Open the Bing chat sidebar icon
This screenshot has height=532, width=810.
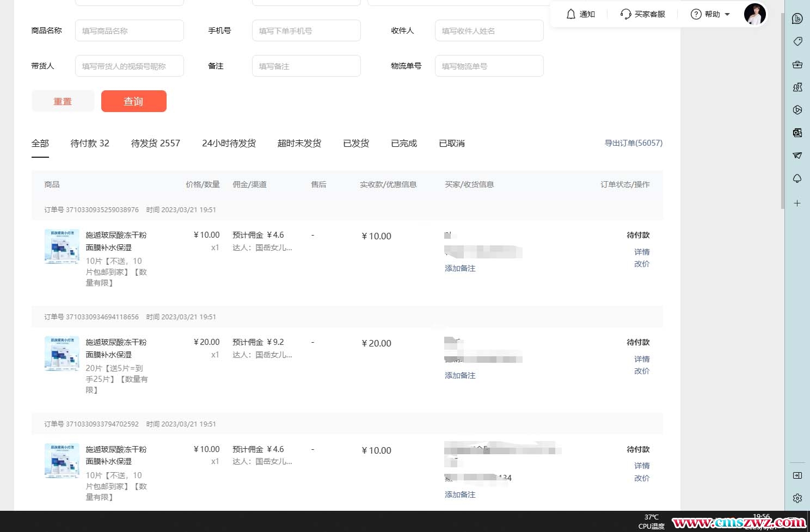coord(797,18)
